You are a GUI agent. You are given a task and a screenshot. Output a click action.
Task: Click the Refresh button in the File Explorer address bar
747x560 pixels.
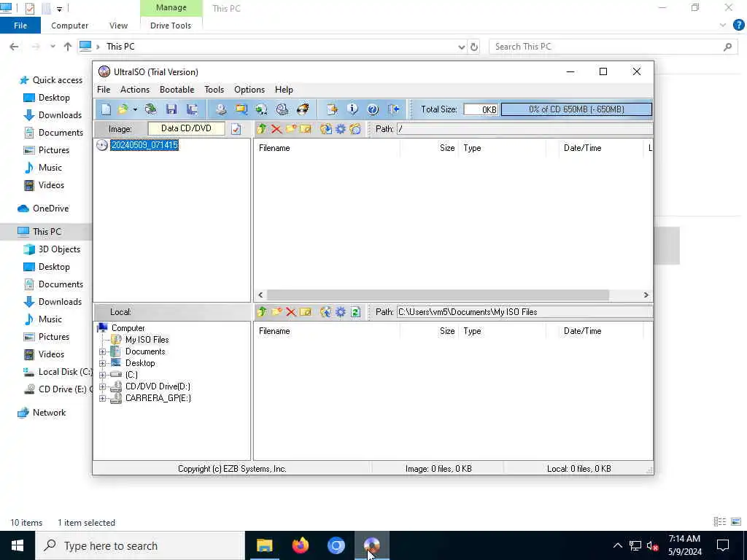[474, 47]
